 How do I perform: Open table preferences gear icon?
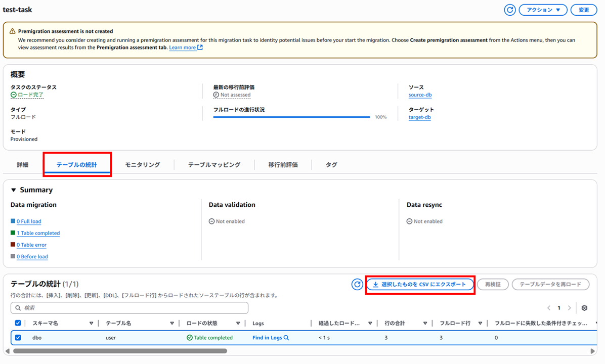click(x=584, y=308)
